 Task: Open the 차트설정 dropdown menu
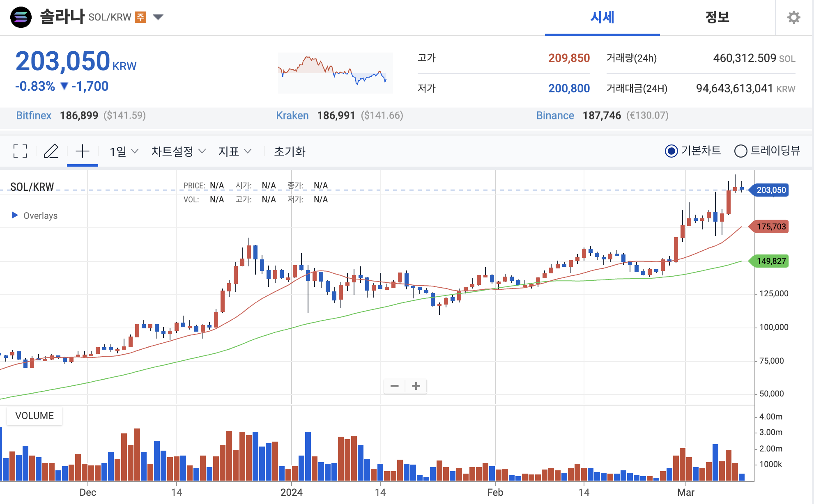(x=178, y=151)
